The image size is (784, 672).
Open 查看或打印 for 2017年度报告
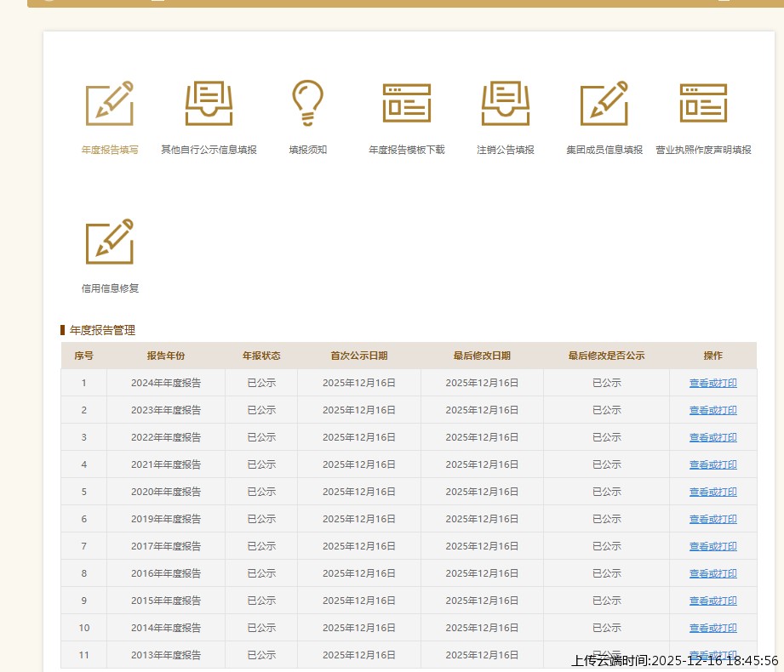click(x=712, y=546)
